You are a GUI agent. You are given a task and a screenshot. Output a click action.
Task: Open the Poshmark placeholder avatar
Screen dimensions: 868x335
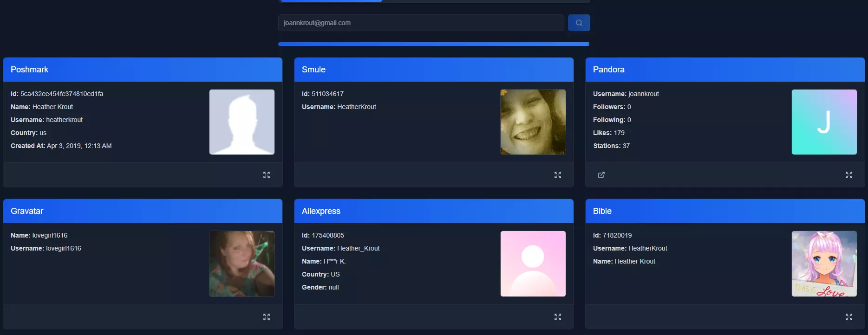[x=242, y=122]
